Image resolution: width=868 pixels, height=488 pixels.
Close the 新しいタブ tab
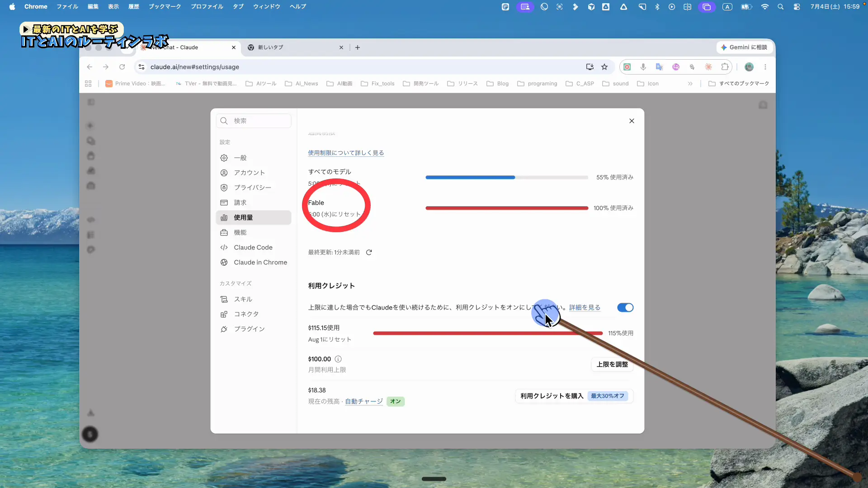click(x=341, y=47)
